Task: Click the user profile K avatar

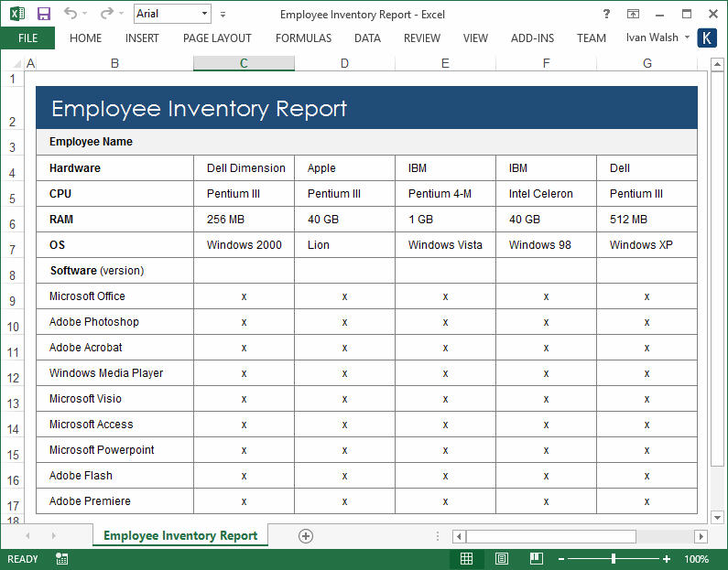Action: [x=707, y=38]
